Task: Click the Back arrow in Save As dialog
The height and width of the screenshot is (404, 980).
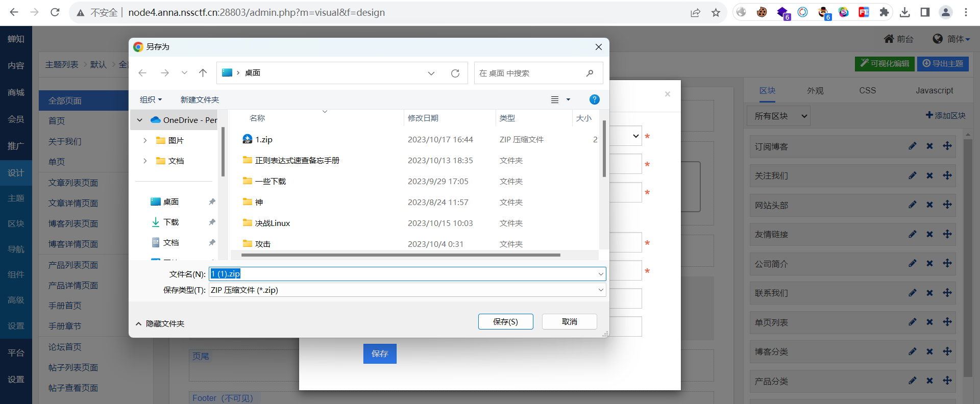Action: (x=142, y=73)
